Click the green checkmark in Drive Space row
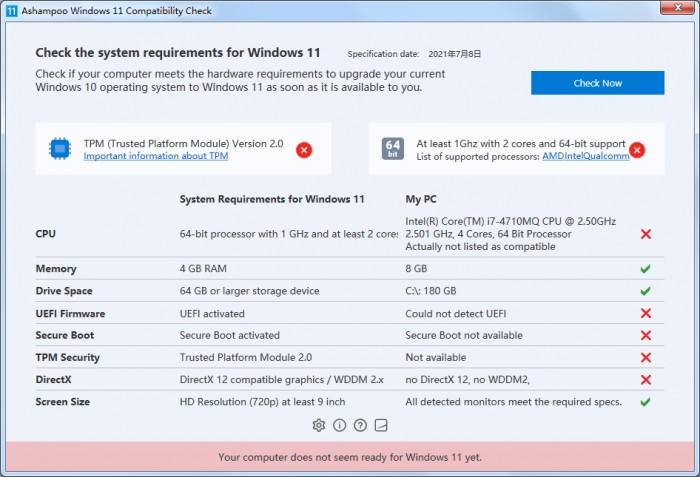Screen dimensions: 700x477 [x=646, y=291]
